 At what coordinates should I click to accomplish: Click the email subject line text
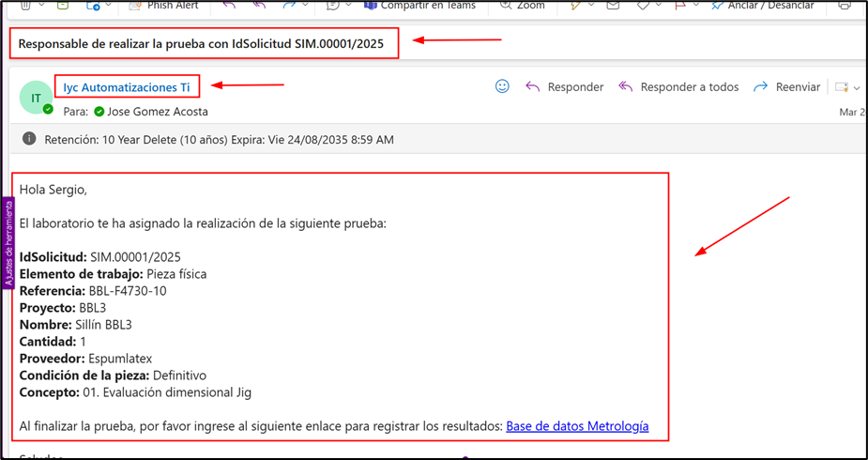[x=201, y=44]
